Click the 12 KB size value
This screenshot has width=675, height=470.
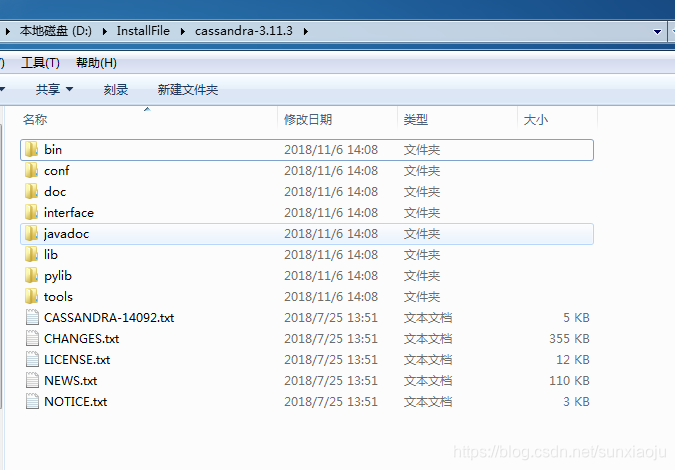coord(573,359)
